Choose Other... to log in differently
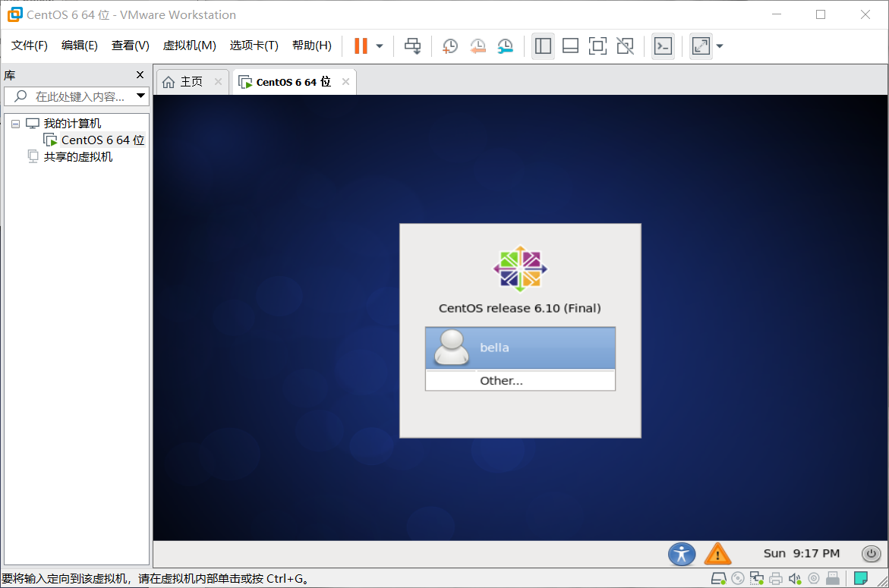The image size is (889, 588). click(x=521, y=381)
